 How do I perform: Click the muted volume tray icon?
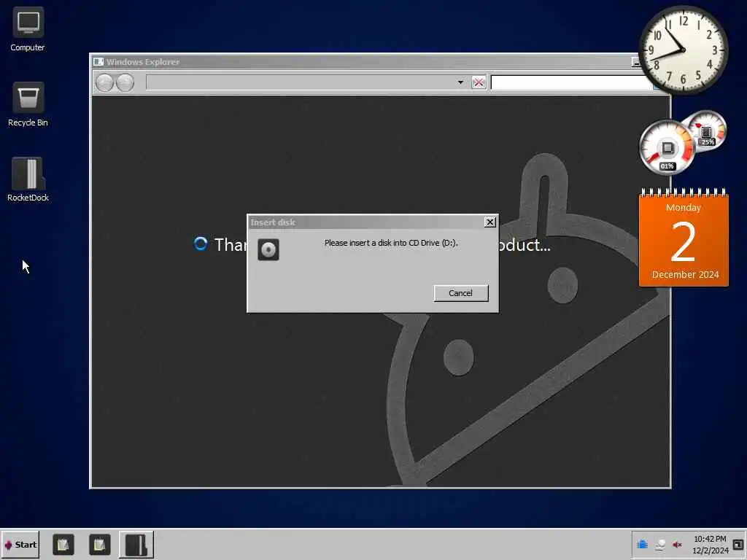click(x=677, y=544)
